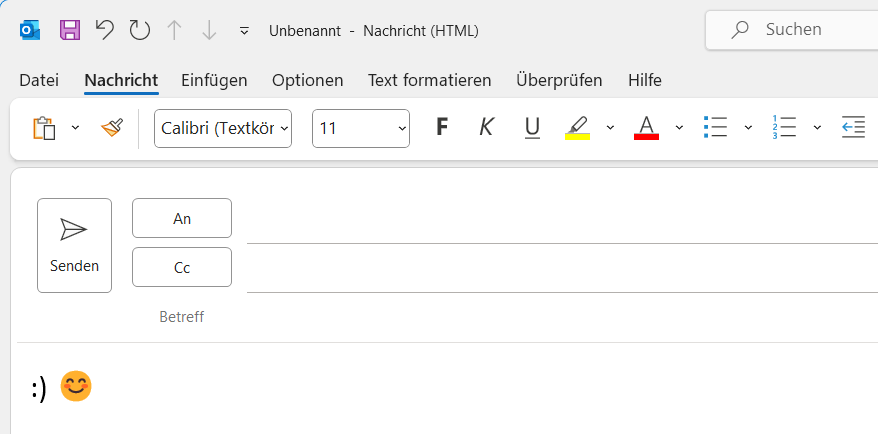The image size is (878, 434).
Task: Decrease the paragraph indent
Action: pos(852,127)
